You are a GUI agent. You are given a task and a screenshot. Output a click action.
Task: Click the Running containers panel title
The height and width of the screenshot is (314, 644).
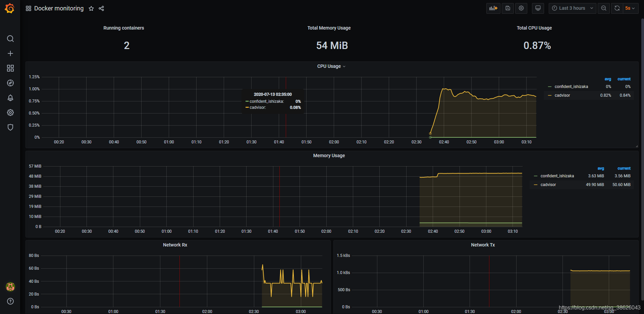click(124, 28)
